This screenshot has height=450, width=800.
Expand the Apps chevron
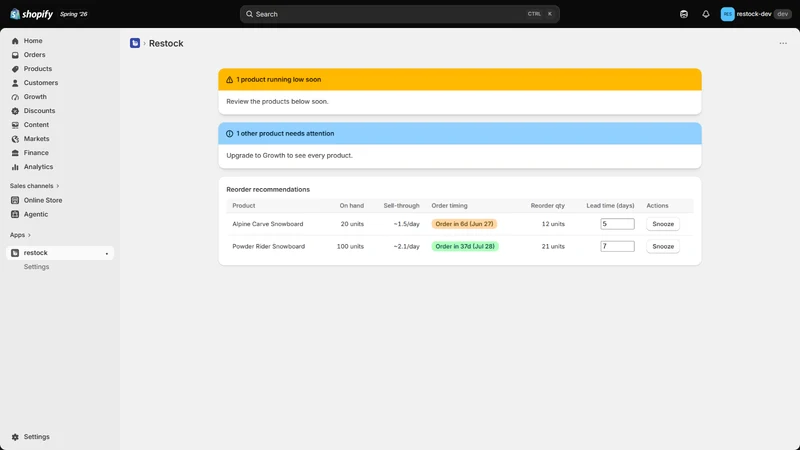point(29,235)
